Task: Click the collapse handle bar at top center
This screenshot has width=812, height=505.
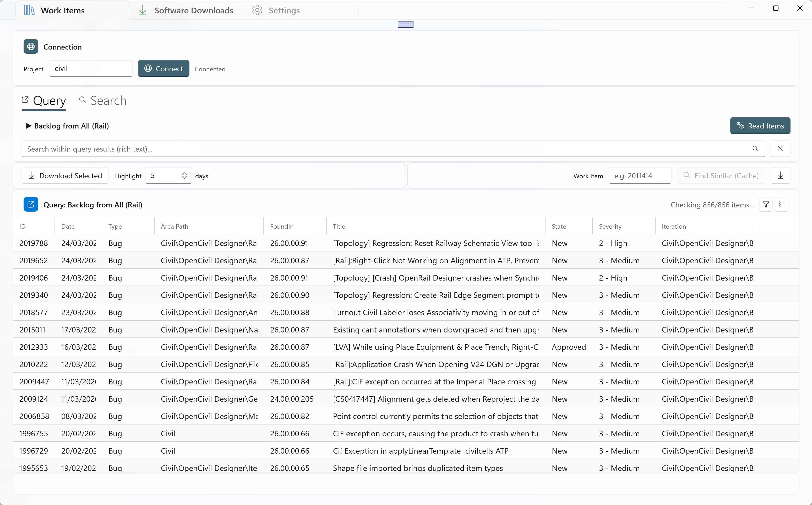Action: [405, 24]
